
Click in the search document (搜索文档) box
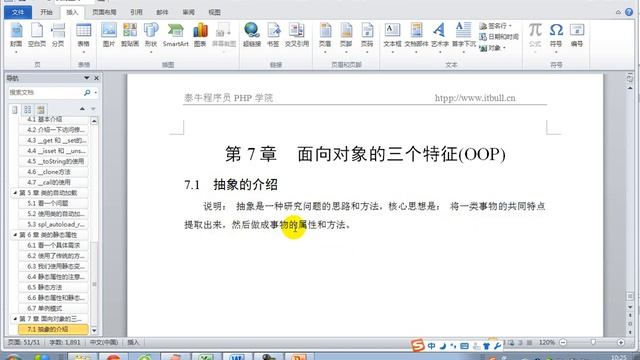[45, 93]
